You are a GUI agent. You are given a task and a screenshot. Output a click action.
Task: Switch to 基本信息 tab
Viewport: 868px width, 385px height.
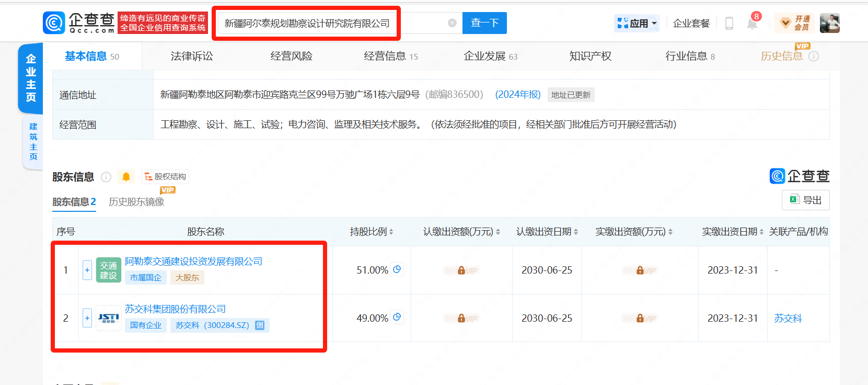pos(92,56)
